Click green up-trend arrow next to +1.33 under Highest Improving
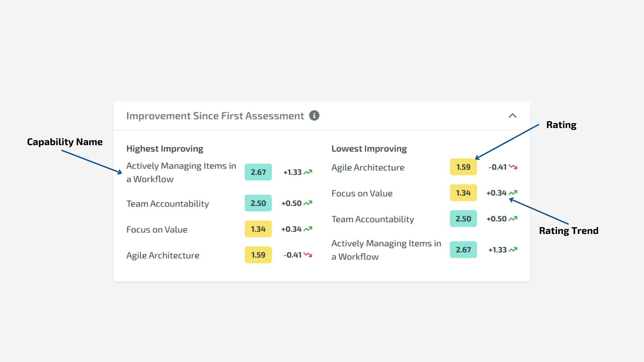 pos(308,172)
